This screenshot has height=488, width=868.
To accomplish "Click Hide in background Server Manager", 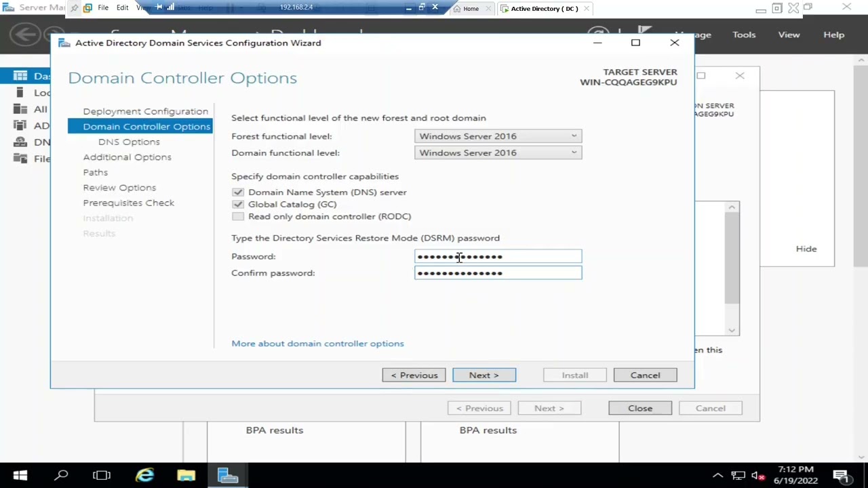I will [x=806, y=249].
